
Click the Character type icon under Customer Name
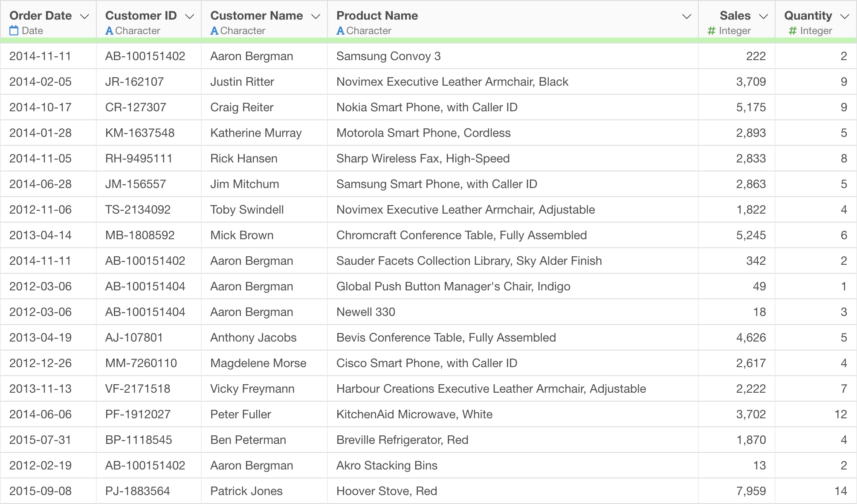coord(214,31)
